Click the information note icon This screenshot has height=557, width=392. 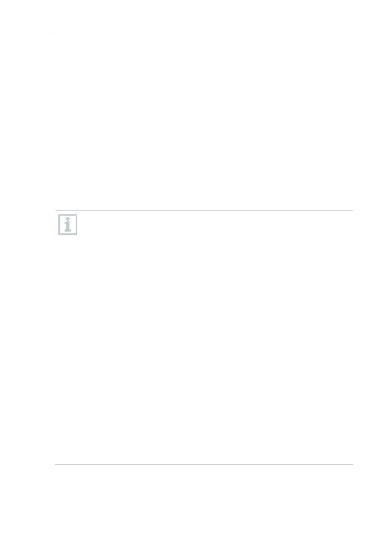pyautogui.click(x=67, y=225)
